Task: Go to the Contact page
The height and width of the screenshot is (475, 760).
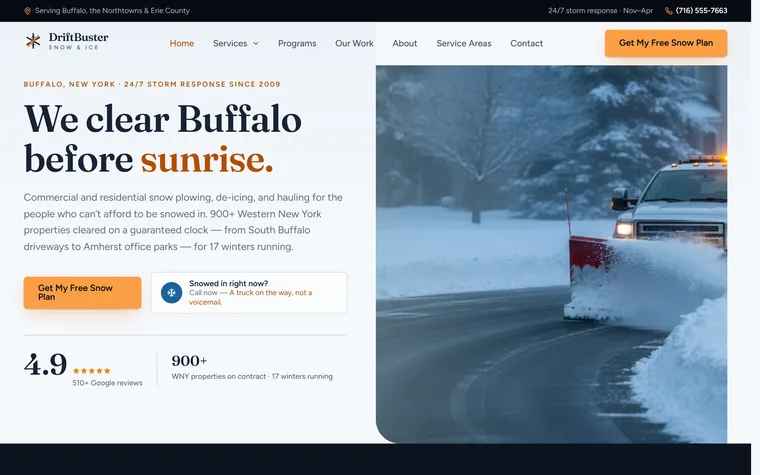Action: pos(526,43)
